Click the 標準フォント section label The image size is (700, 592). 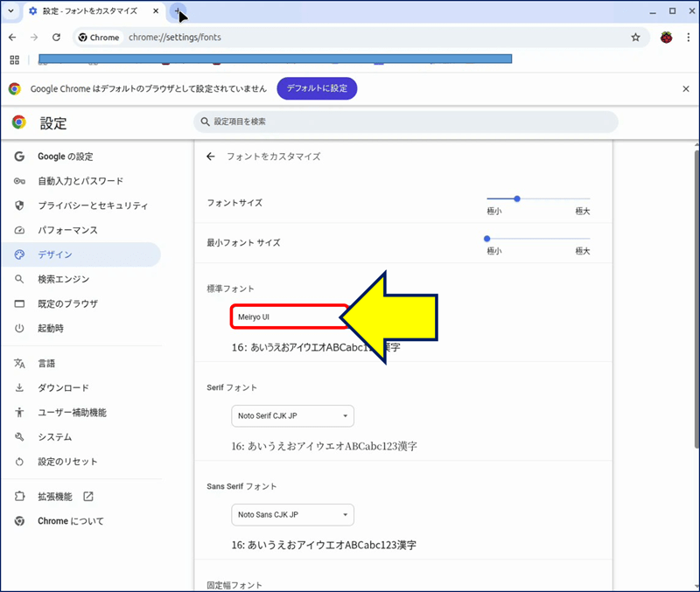coord(230,289)
